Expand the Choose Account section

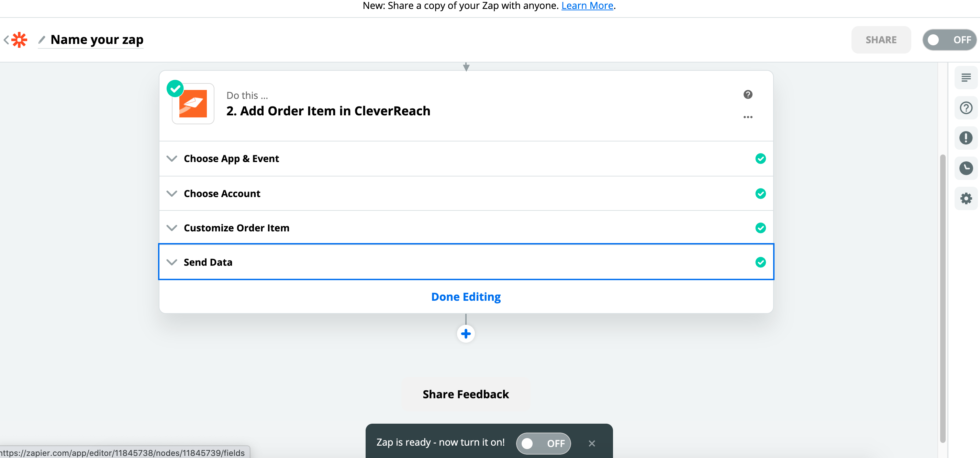(222, 193)
